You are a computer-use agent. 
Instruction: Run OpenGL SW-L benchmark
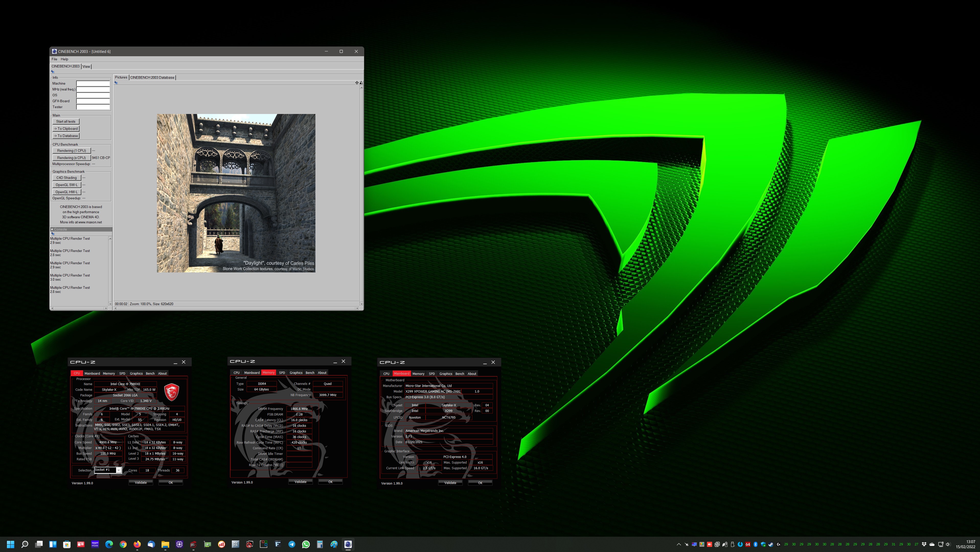click(x=66, y=185)
